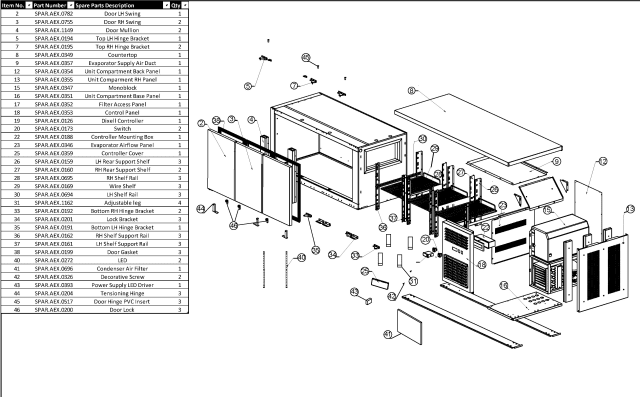Click the 'Dixell Controller' cell
Screen dimensions: 640x397
point(122,121)
